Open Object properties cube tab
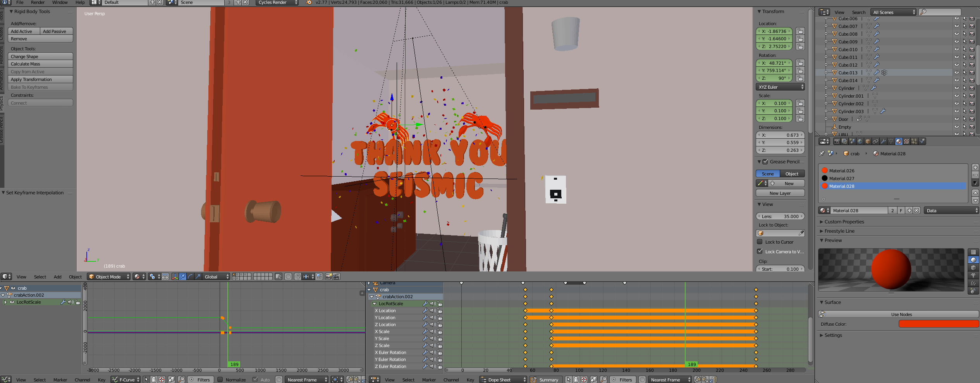 coord(868,141)
